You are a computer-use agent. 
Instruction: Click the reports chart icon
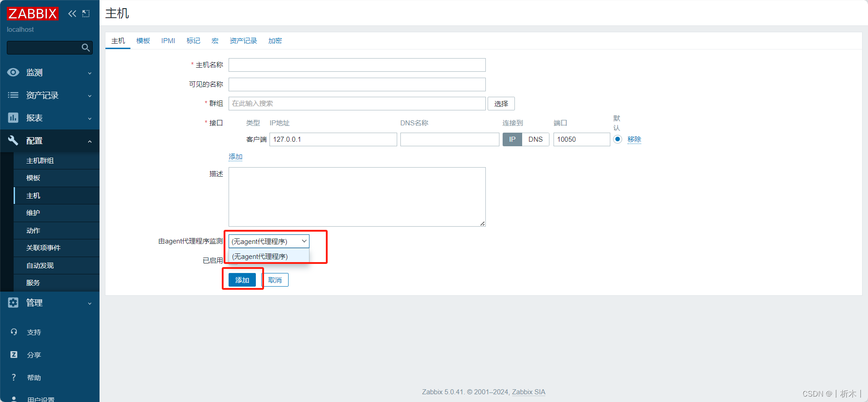pyautogui.click(x=13, y=118)
